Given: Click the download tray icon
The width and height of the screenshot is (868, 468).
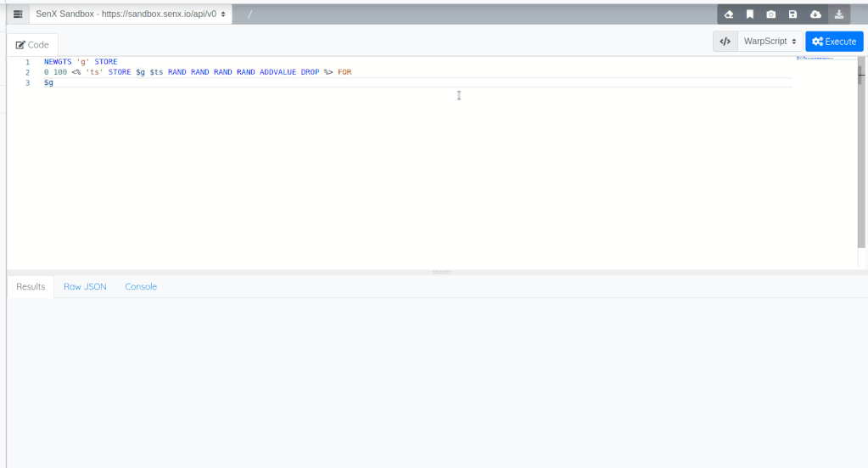Looking at the screenshot, I should click(x=838, y=14).
